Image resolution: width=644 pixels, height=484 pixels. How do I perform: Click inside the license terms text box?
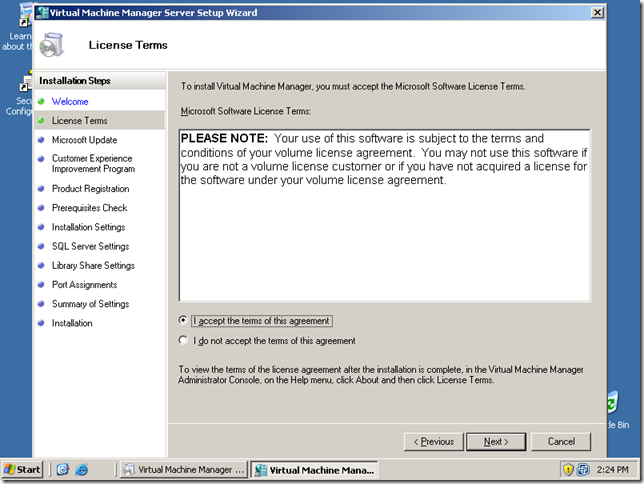pyautogui.click(x=385, y=216)
